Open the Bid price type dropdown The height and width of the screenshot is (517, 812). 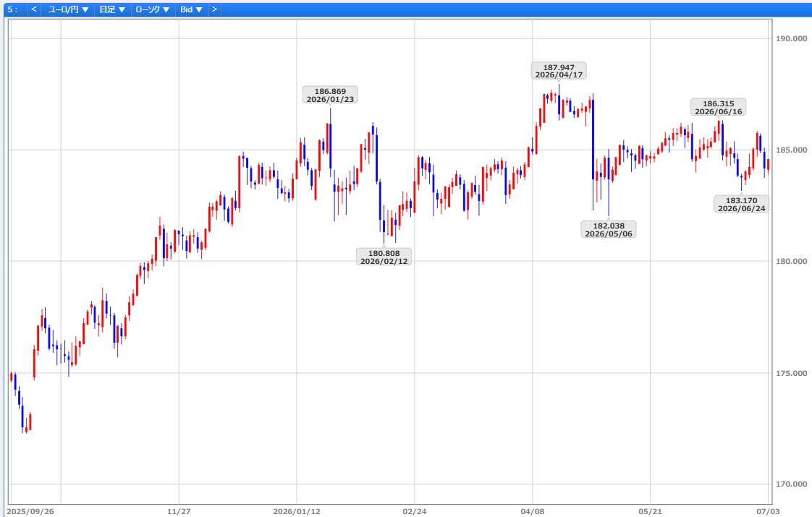click(x=191, y=9)
